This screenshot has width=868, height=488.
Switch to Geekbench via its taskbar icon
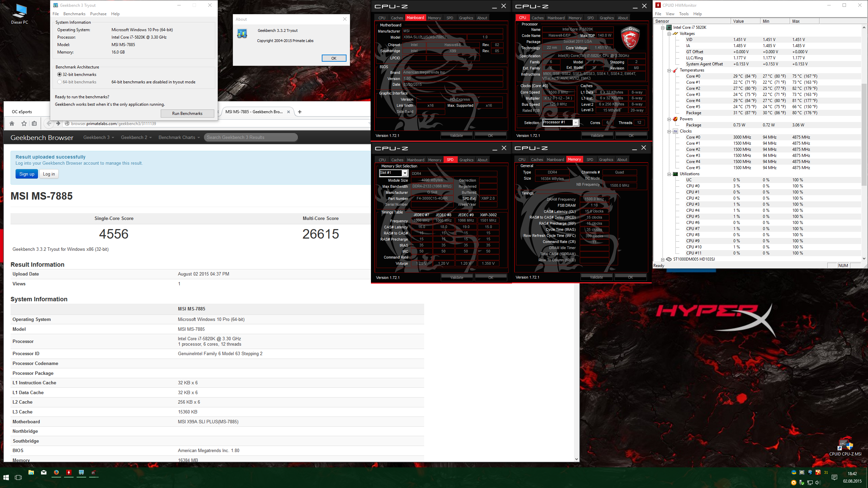81,472
